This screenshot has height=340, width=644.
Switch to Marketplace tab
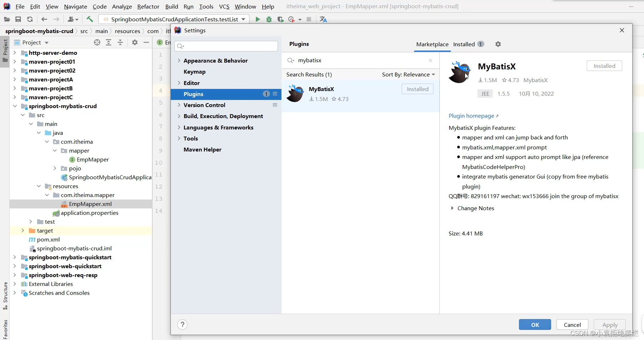point(432,44)
